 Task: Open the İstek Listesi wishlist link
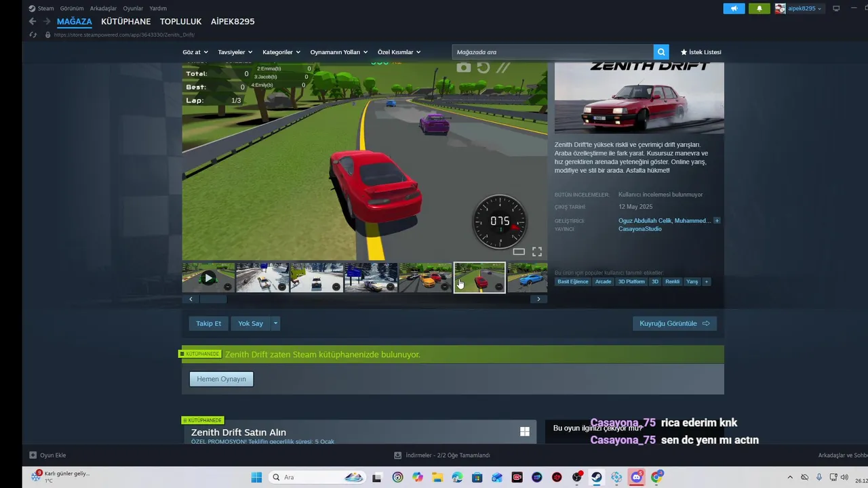coord(701,52)
